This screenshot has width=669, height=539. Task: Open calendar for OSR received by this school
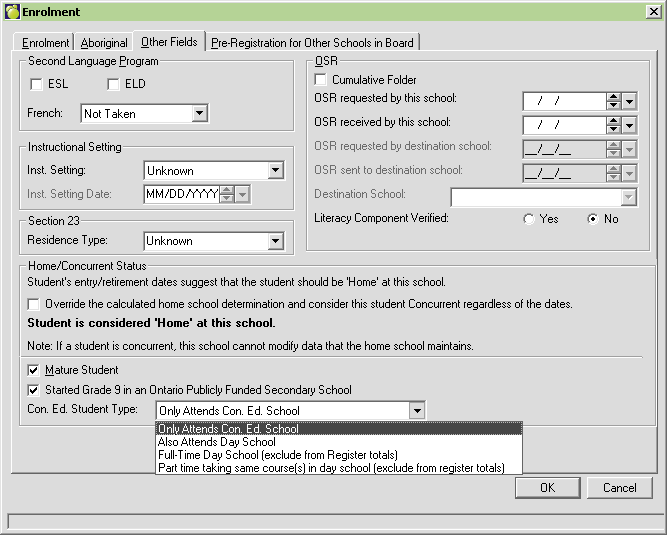629,125
